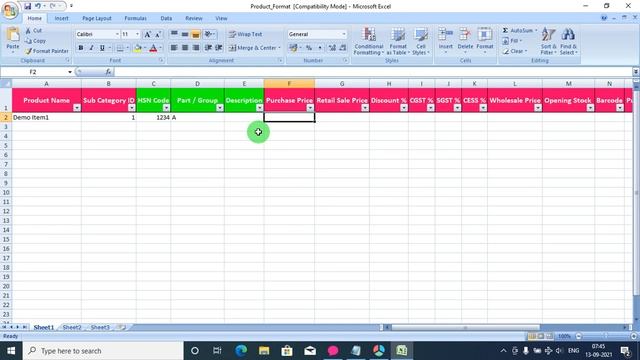This screenshot has width=640, height=360.
Task: Switch to the Formulas tab
Action: tap(136, 18)
